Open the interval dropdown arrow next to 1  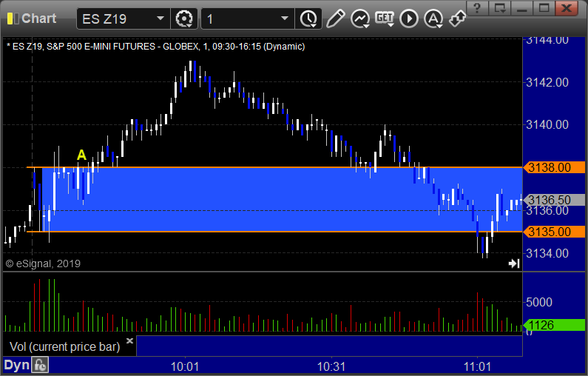285,19
